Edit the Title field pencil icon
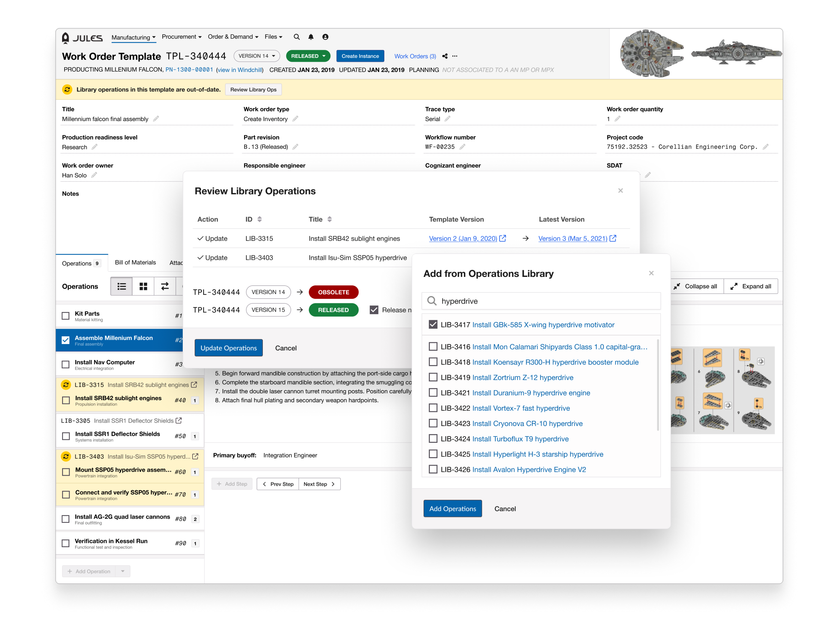 [156, 119]
